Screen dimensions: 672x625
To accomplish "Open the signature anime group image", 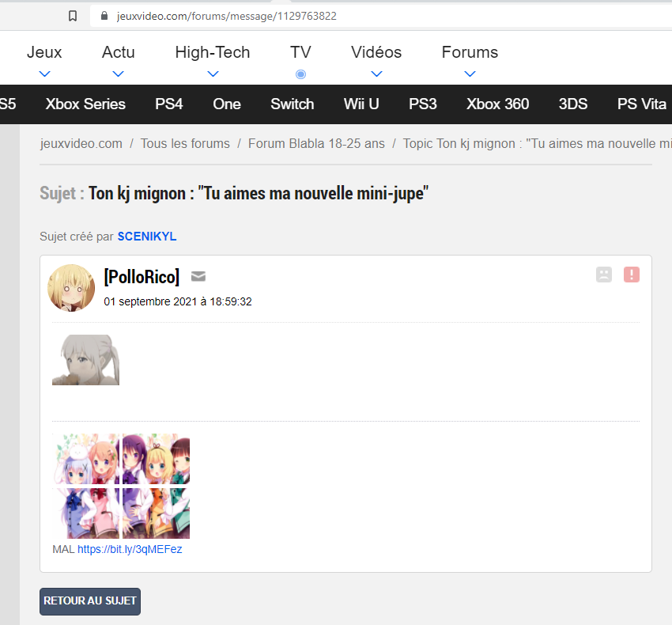I will coord(121,486).
